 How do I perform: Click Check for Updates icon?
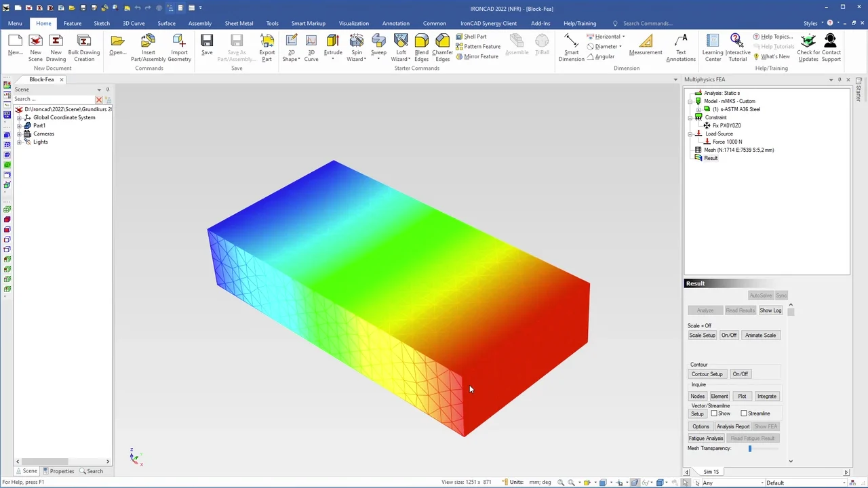[808, 41]
